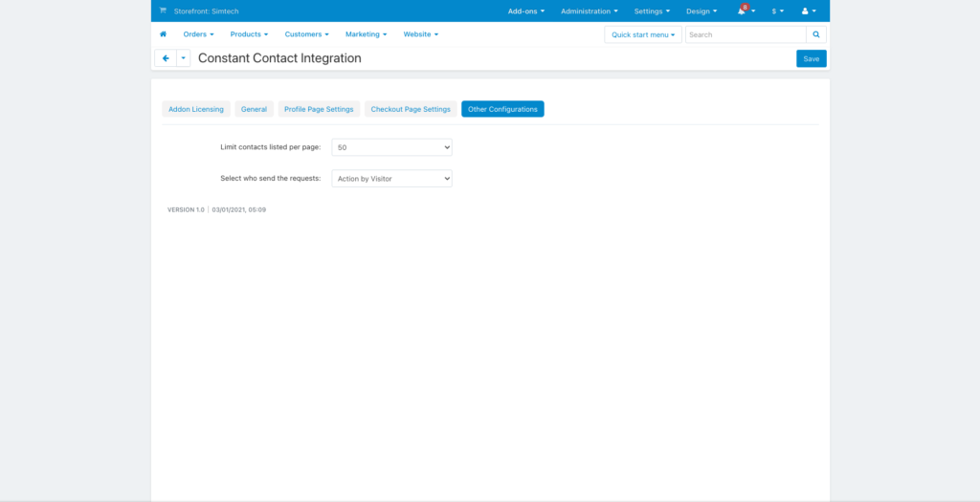The image size is (980, 502).
Task: Open the Select who send requests dropdown
Action: click(391, 179)
